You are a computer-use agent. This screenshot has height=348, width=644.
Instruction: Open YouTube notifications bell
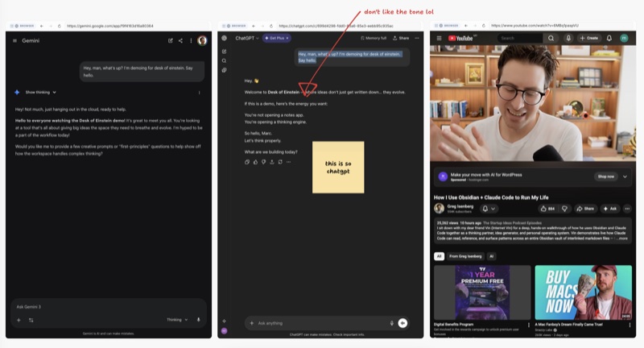[x=609, y=38]
